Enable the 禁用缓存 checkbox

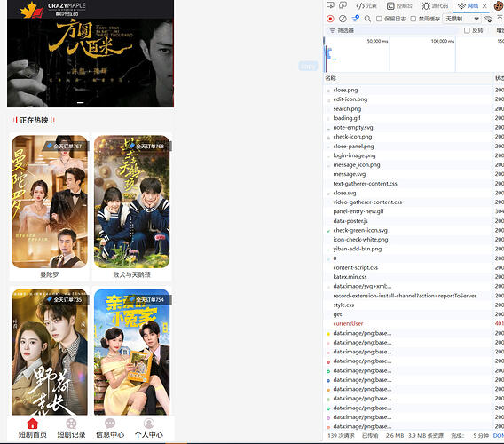413,19
